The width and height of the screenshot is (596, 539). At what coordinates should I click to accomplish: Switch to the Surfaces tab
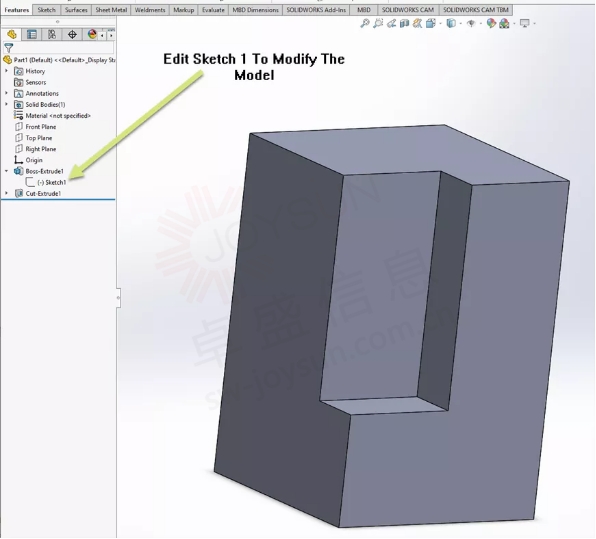point(76,10)
